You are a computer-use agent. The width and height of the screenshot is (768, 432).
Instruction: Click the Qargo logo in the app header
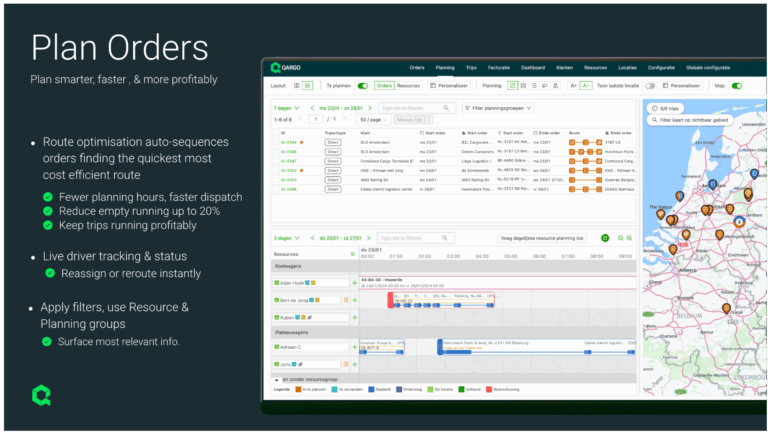(286, 68)
